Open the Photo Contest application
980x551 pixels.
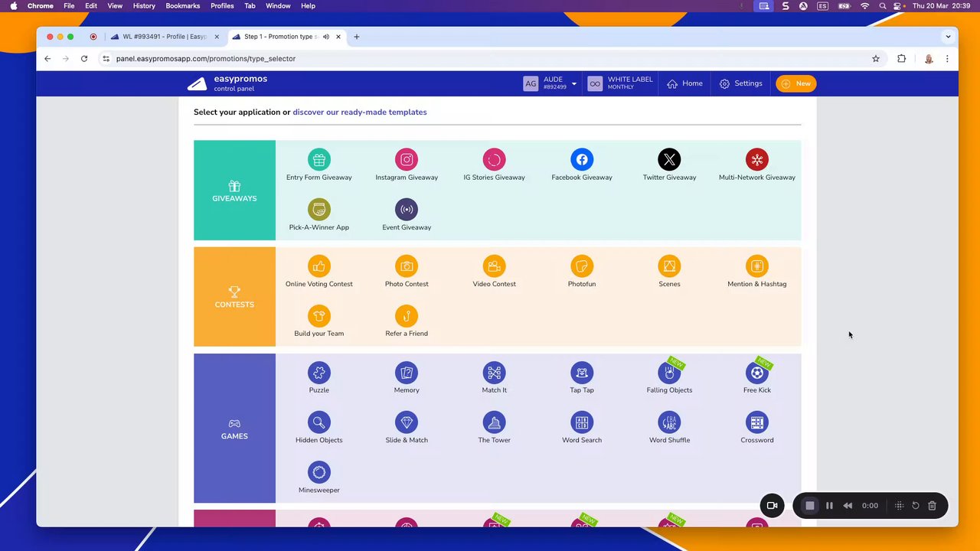(x=407, y=272)
